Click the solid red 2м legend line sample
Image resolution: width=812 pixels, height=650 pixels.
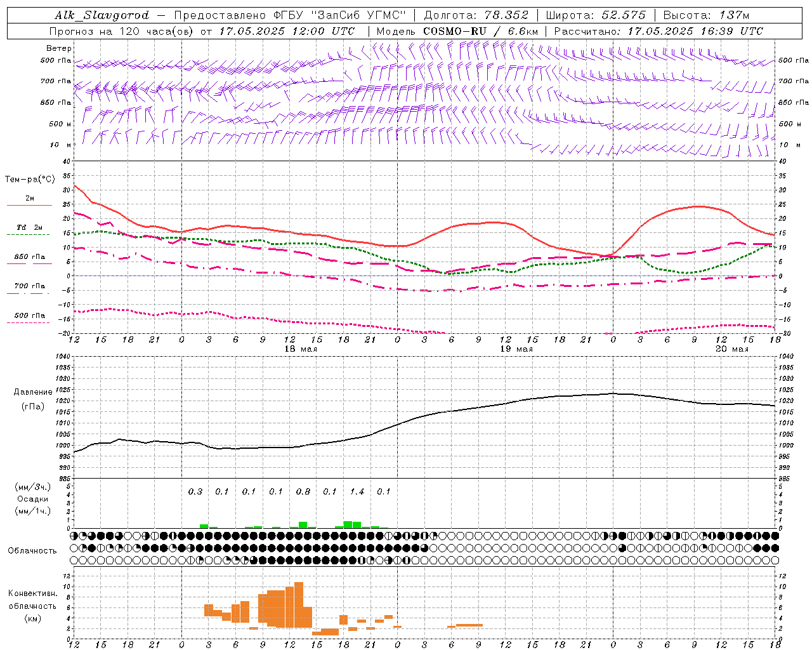(x=29, y=206)
